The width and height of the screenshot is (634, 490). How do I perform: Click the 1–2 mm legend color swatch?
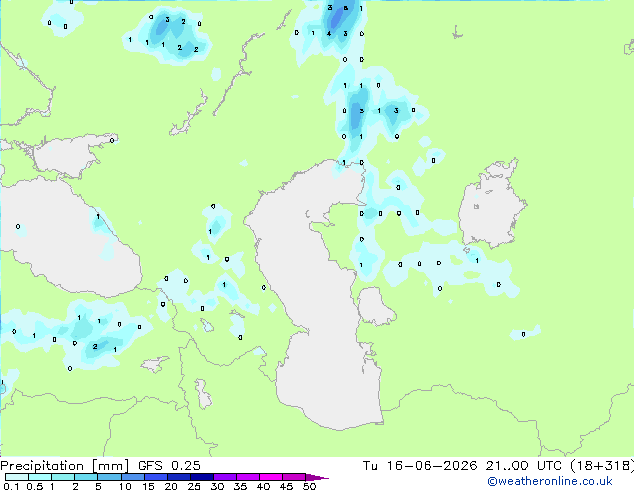click(x=63, y=477)
